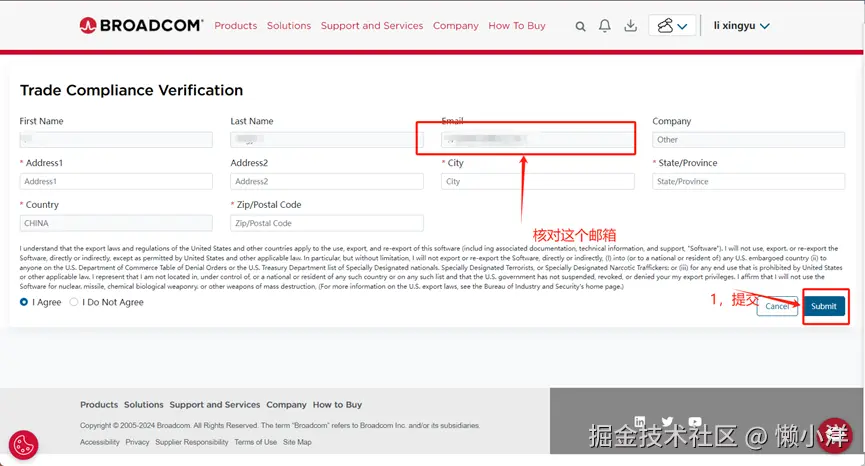Image resolution: width=865 pixels, height=466 pixels.
Task: Expand the li xingyu account menu
Action: point(741,26)
